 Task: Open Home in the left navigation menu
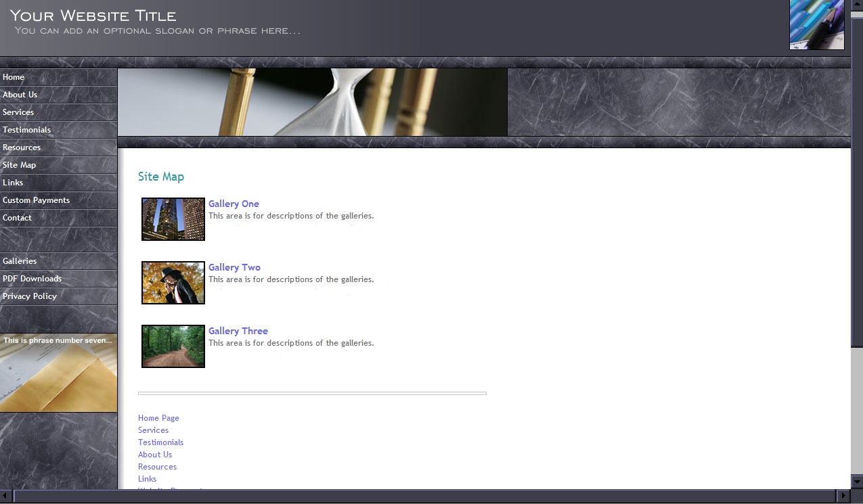[58, 77]
